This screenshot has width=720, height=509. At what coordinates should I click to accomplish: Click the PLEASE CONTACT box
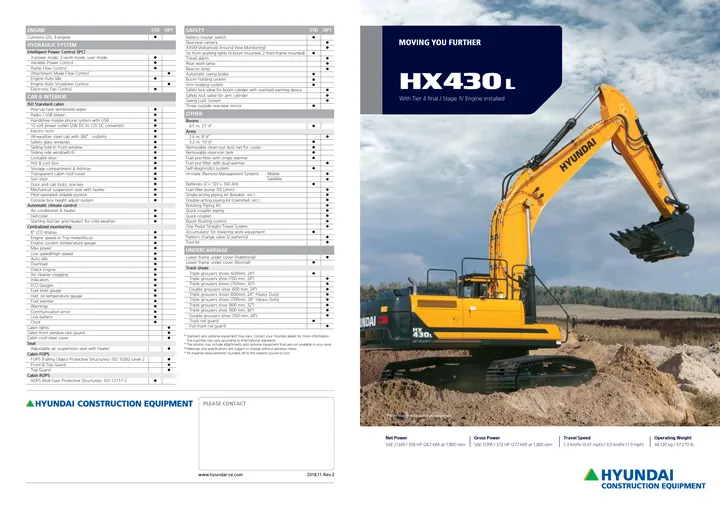tap(266, 434)
